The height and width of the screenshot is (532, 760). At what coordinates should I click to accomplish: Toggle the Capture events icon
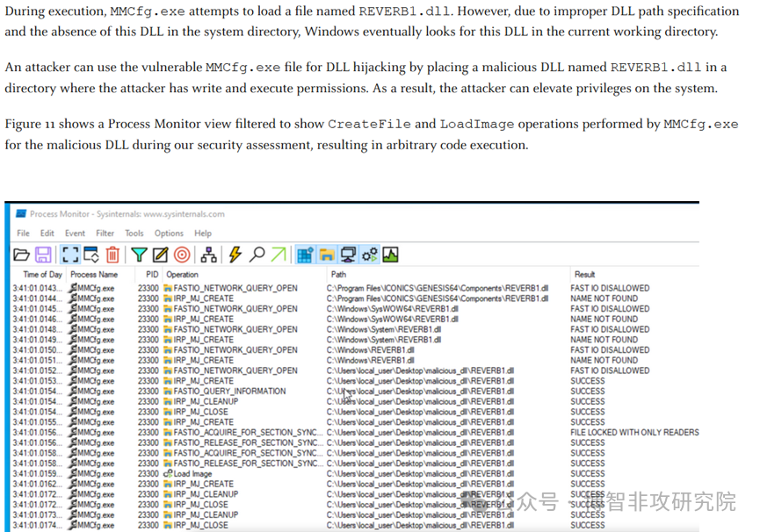point(70,255)
